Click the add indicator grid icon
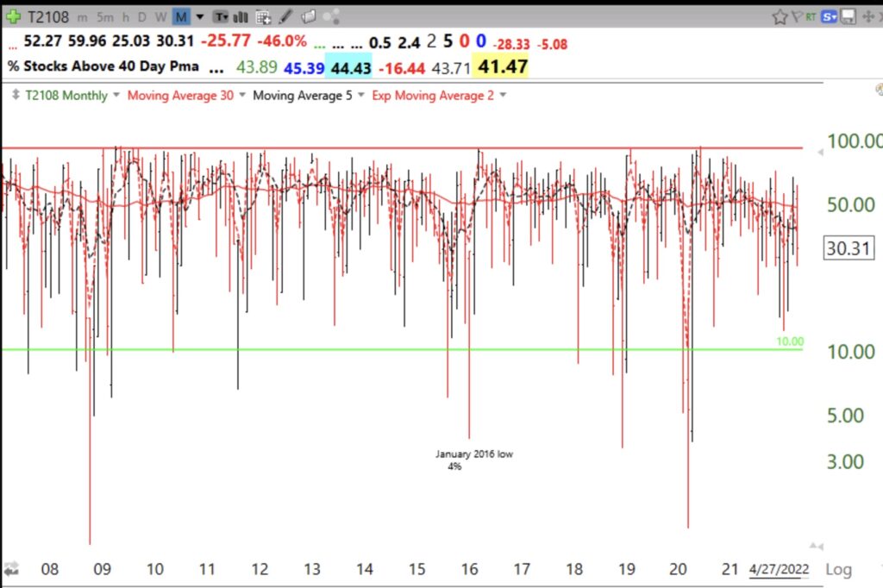 263,17
